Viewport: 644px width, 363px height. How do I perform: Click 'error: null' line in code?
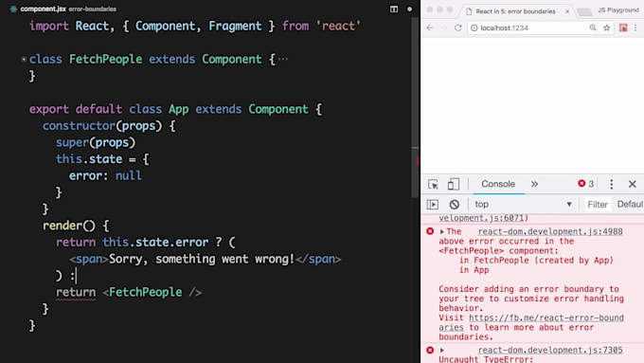[x=105, y=175]
